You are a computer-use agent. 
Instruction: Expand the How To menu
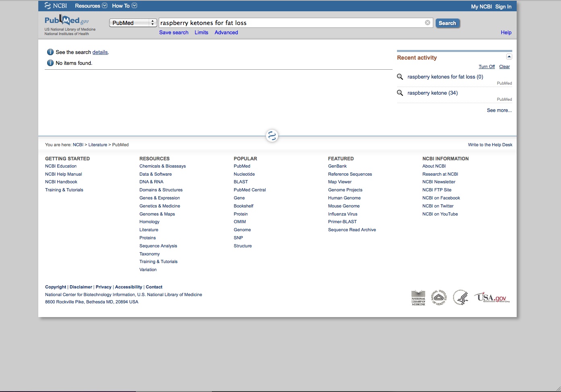click(x=124, y=6)
